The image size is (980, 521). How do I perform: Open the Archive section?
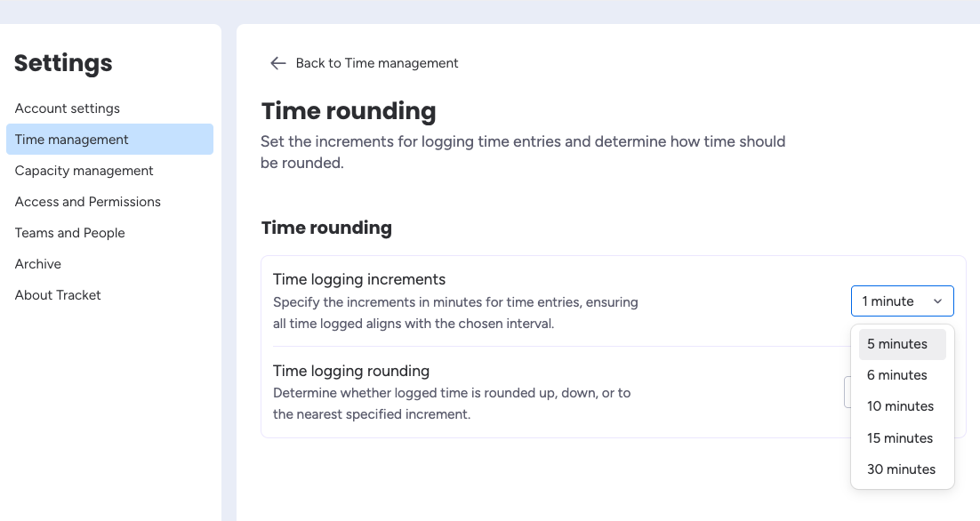[38, 264]
